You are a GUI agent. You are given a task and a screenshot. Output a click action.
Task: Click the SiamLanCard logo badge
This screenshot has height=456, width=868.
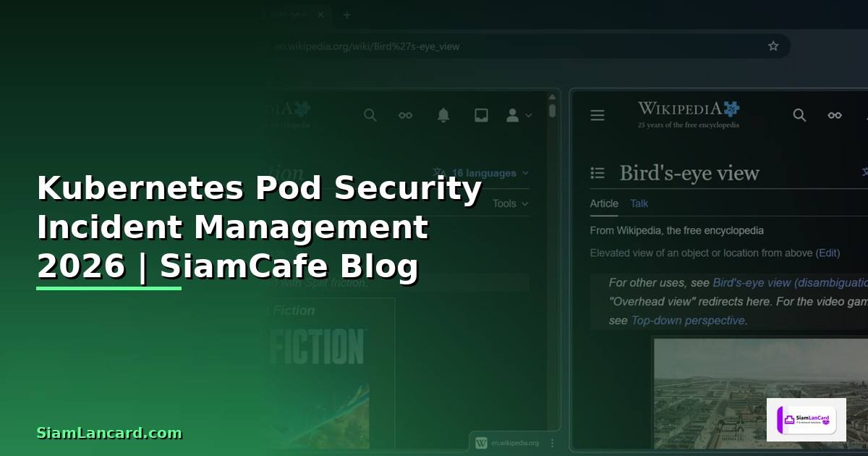coord(807,420)
